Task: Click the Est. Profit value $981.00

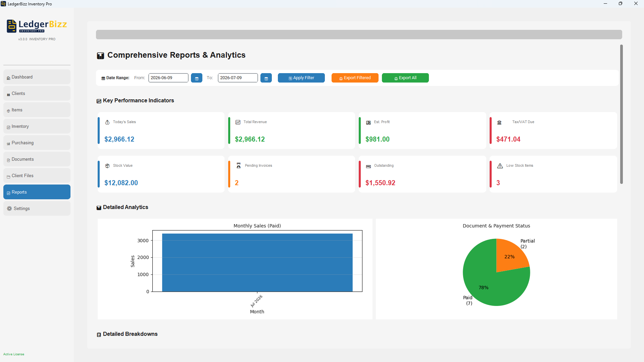Action: [x=378, y=139]
